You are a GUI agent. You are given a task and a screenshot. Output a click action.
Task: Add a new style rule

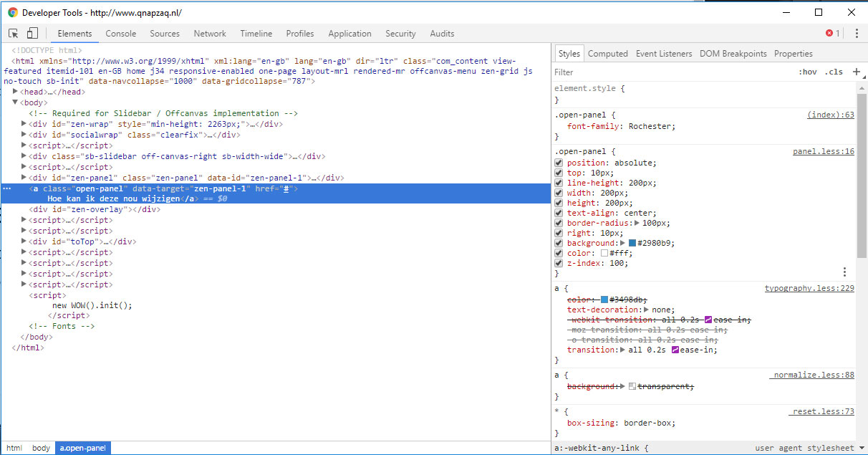click(856, 72)
